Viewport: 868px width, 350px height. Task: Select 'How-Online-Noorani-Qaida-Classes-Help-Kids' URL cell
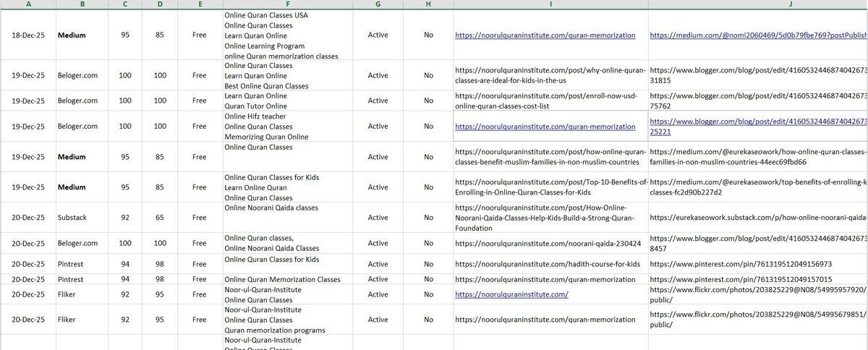pos(550,218)
